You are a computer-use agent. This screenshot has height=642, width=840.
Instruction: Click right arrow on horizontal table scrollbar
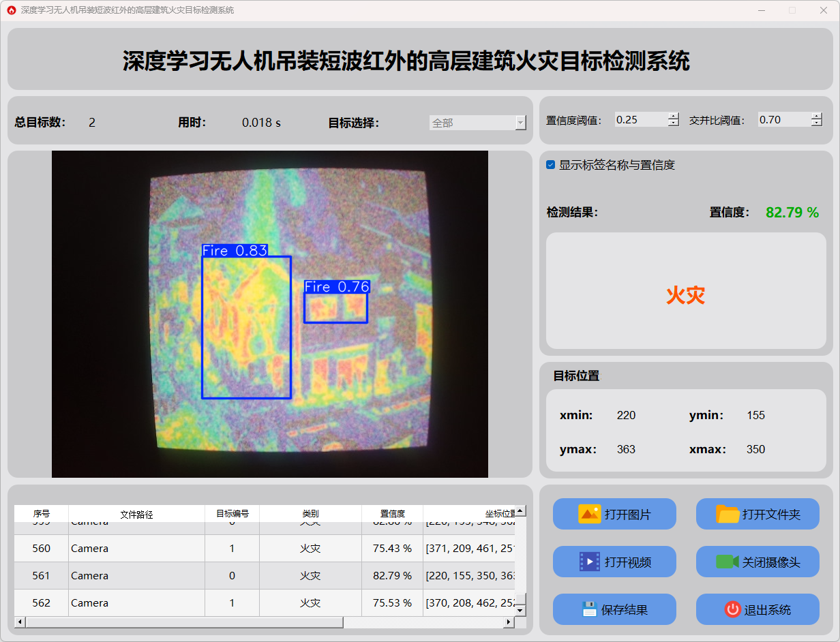(x=508, y=622)
